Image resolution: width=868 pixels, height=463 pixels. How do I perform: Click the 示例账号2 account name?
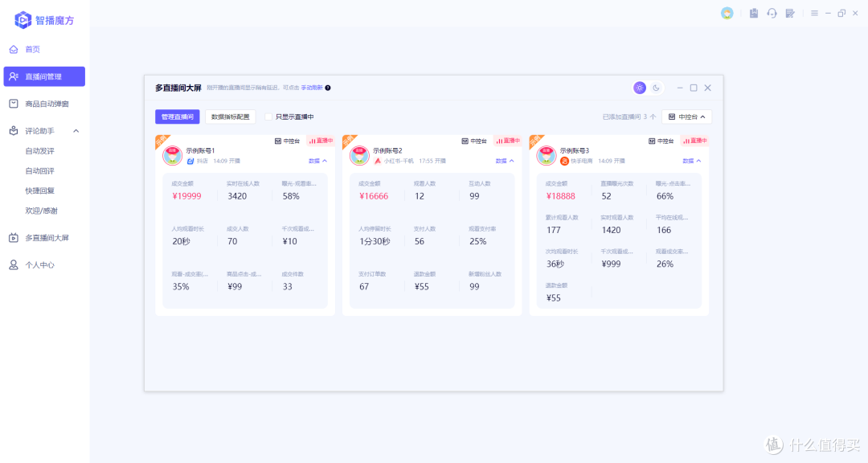(387, 150)
